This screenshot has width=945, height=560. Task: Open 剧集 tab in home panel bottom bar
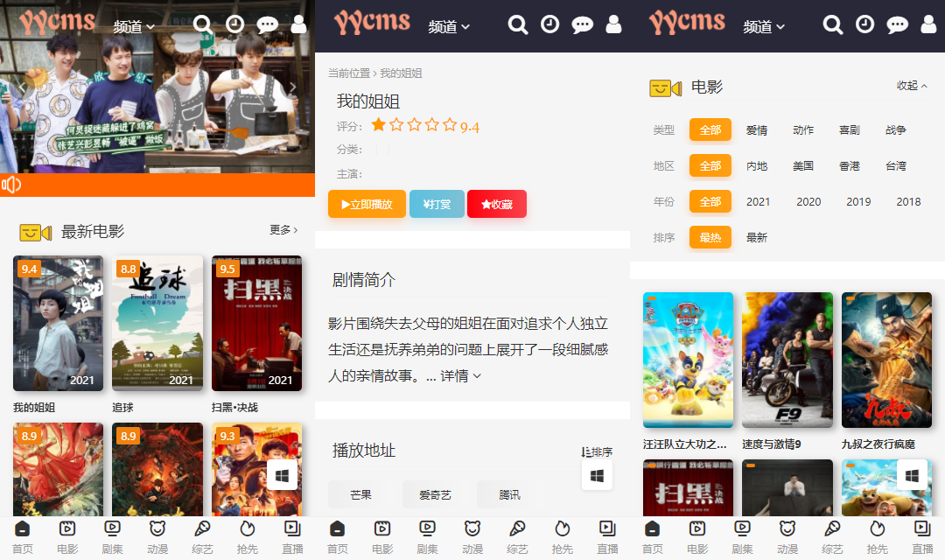(x=112, y=537)
